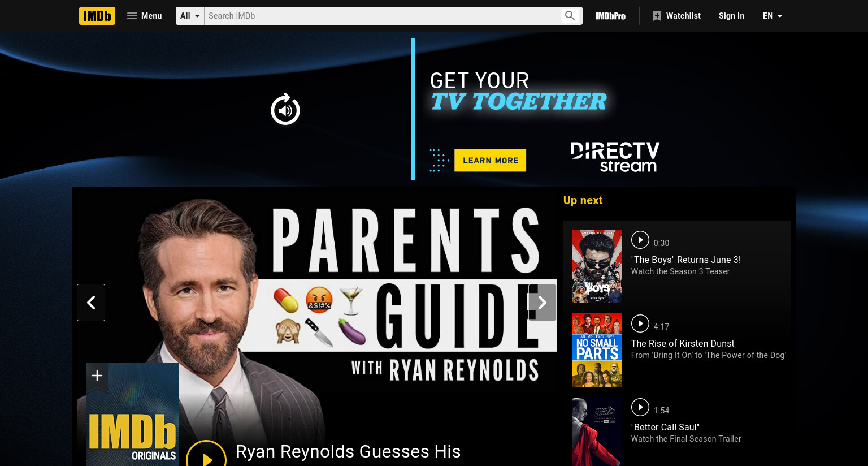
Task: Open the DIRECTV stream logo
Action: [x=615, y=157]
